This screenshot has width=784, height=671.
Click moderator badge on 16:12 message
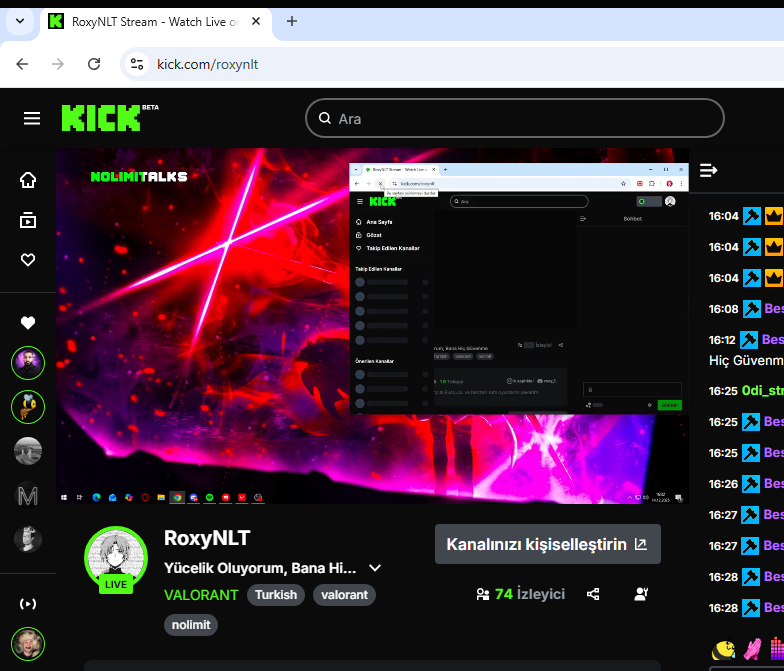pyautogui.click(x=748, y=340)
